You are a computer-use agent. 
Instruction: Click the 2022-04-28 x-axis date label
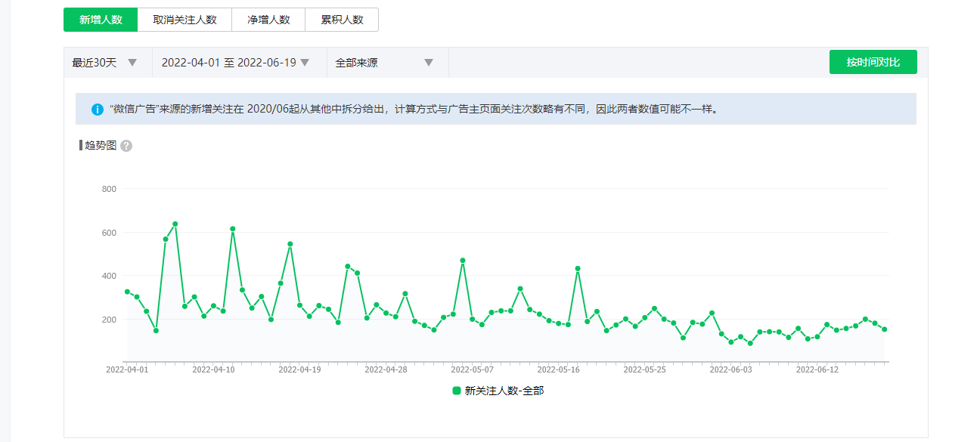[386, 370]
